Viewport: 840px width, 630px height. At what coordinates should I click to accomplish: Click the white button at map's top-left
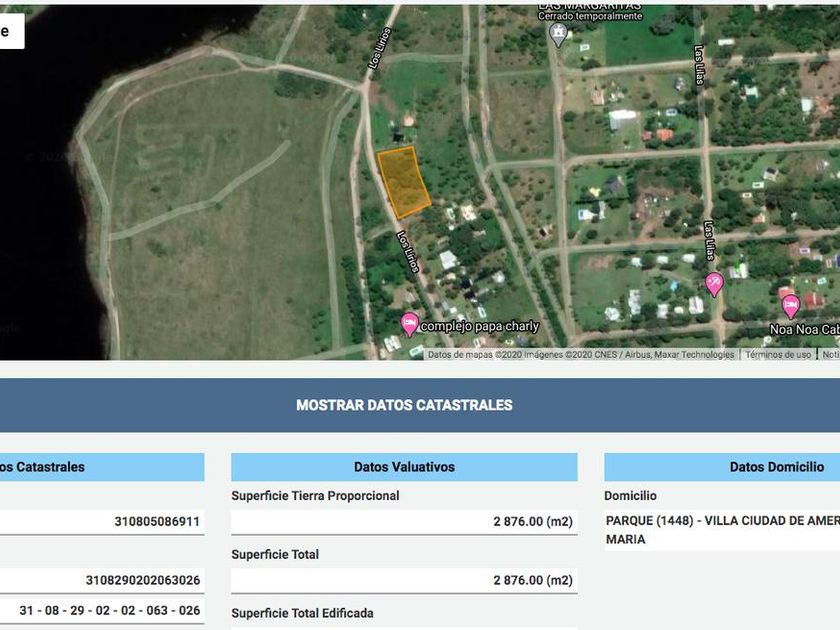(11, 31)
